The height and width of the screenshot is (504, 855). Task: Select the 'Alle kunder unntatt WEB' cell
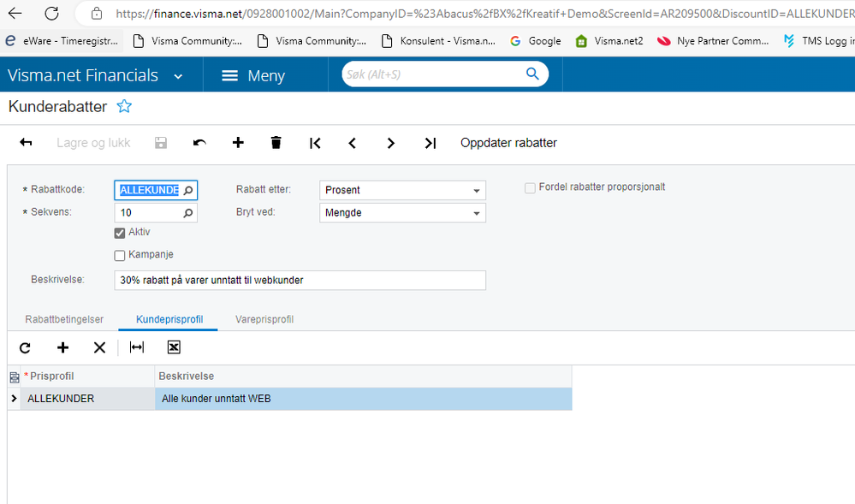(x=363, y=399)
